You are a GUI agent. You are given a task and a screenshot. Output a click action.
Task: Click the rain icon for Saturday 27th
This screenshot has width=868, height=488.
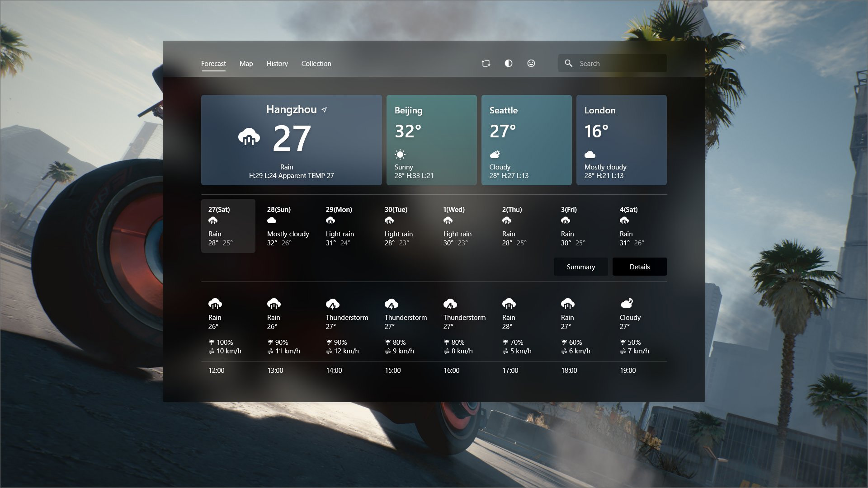coord(213,221)
